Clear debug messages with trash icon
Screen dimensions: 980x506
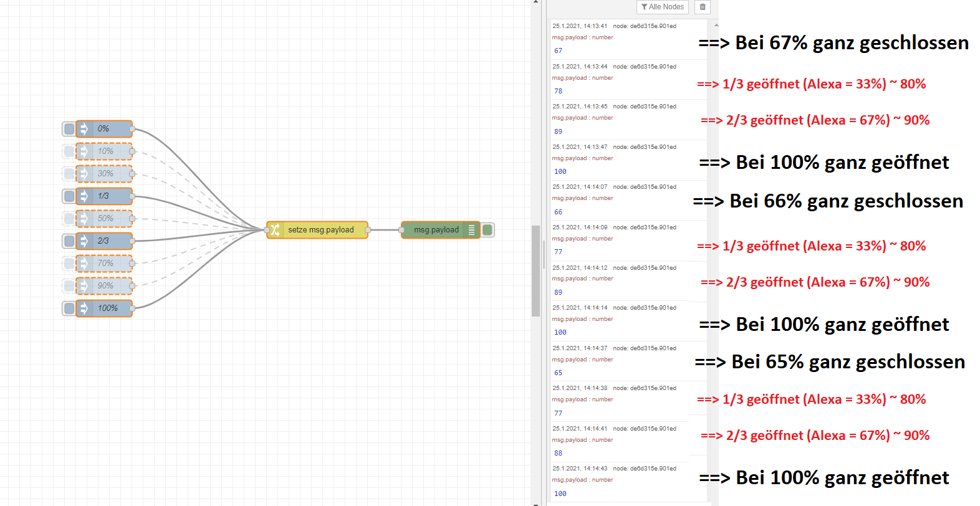tap(703, 7)
